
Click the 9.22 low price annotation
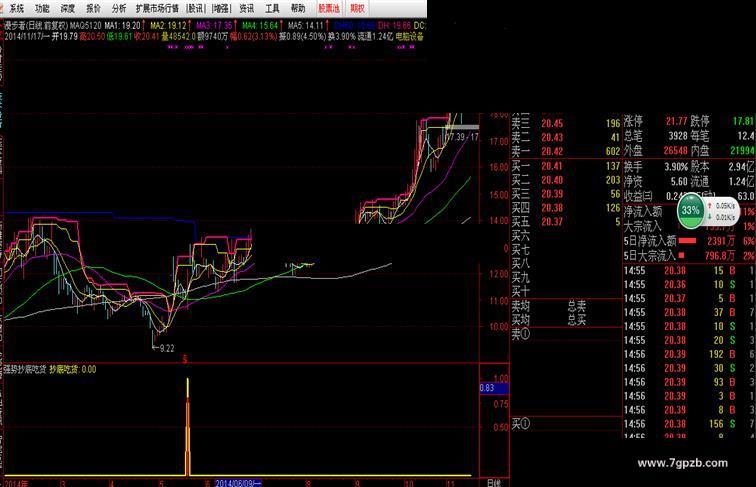[166, 348]
